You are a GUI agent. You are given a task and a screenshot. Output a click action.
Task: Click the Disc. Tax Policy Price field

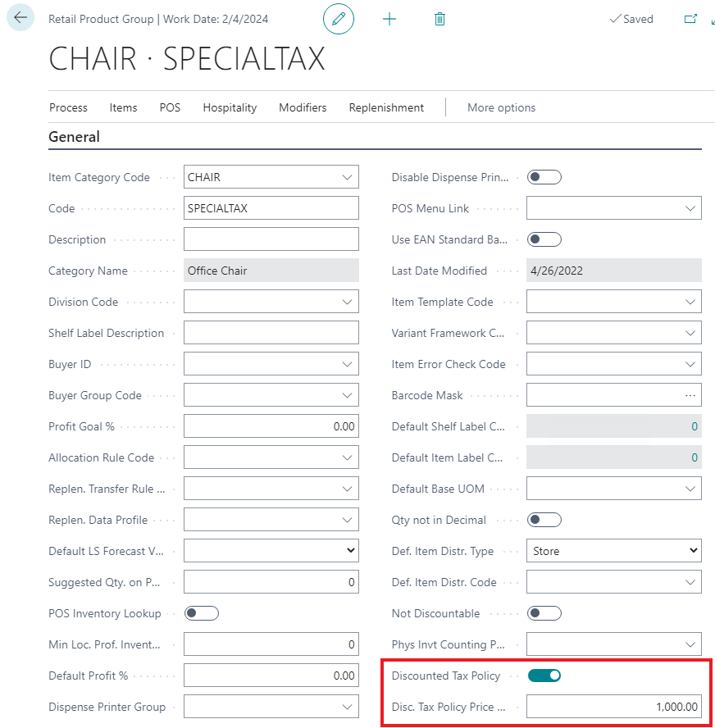click(x=613, y=707)
